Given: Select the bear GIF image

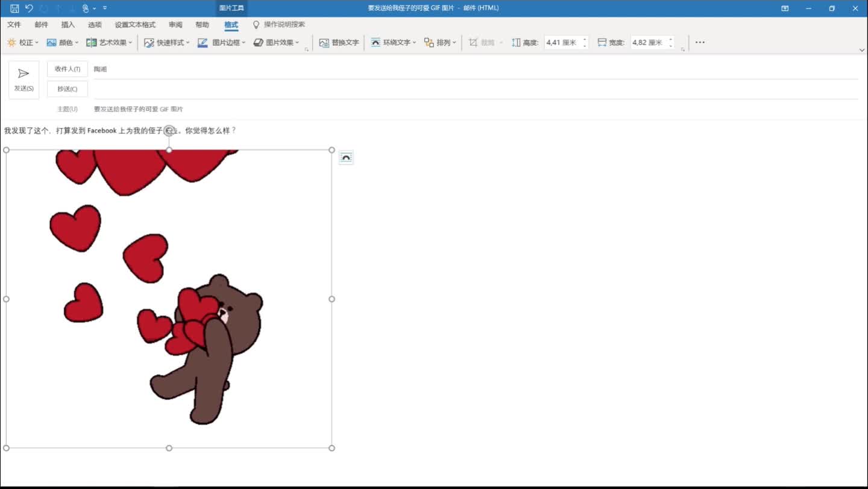Looking at the screenshot, I should [169, 299].
